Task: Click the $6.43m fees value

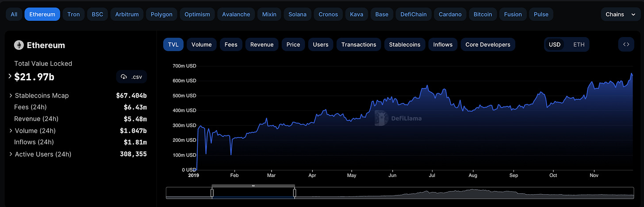Action: [x=135, y=107]
